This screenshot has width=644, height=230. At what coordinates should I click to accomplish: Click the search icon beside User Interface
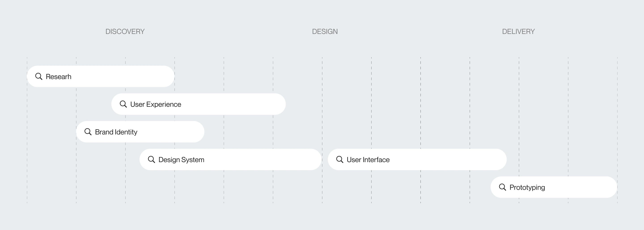click(340, 160)
